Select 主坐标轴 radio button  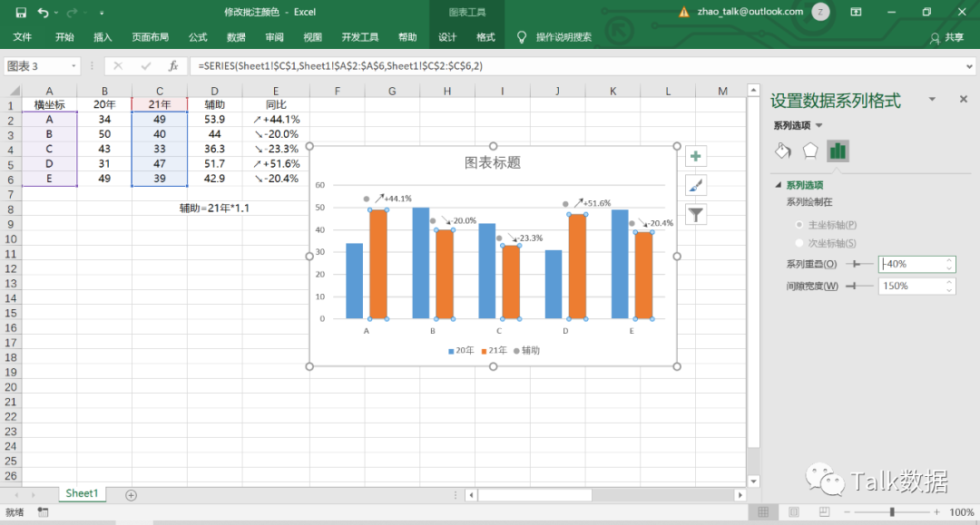(799, 224)
